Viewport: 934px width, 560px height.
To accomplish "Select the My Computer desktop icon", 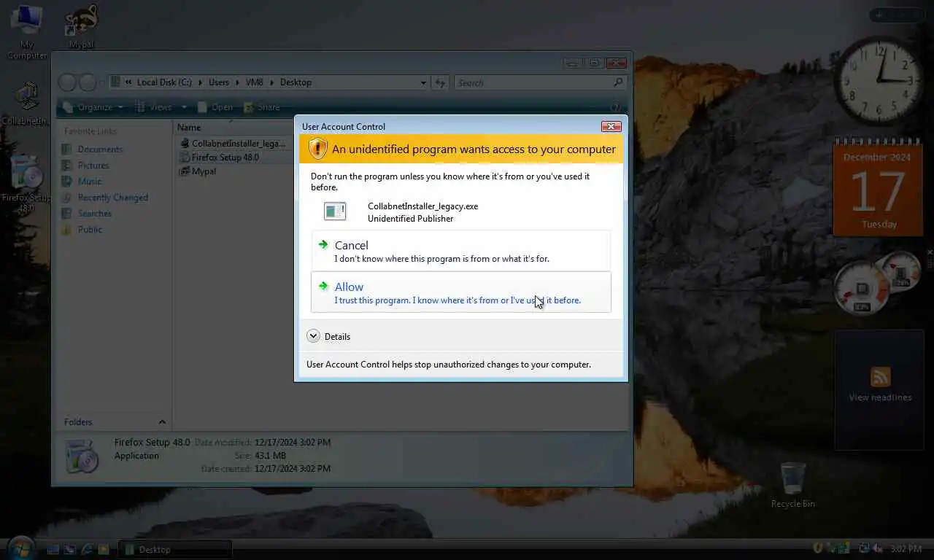I will coord(27,32).
